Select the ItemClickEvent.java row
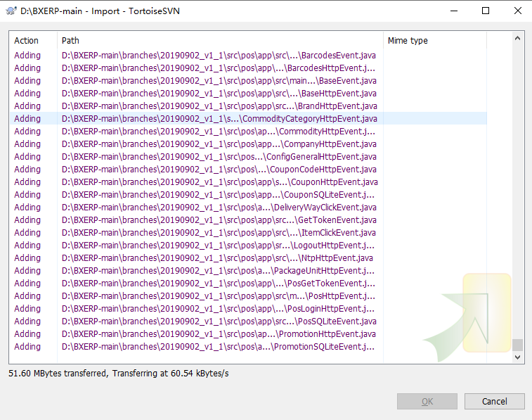The height and width of the screenshot is (420, 532). (248, 233)
